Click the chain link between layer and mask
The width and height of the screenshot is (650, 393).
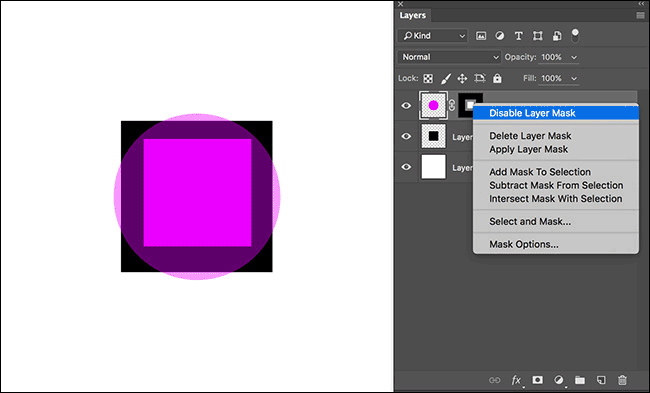point(452,105)
